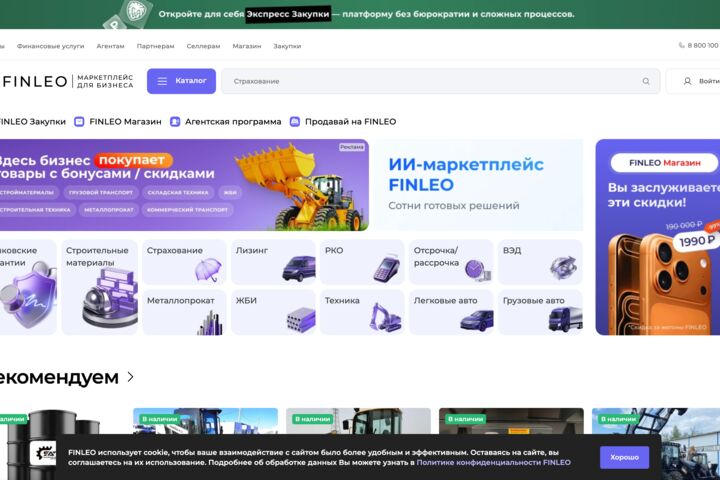Select the Грузовой транспорт tag
Image resolution: width=720 pixels, height=480 pixels.
(101, 192)
